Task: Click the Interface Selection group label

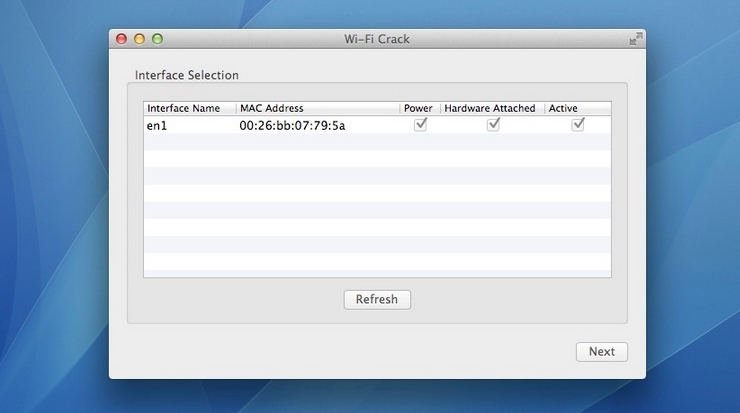Action: pos(187,75)
